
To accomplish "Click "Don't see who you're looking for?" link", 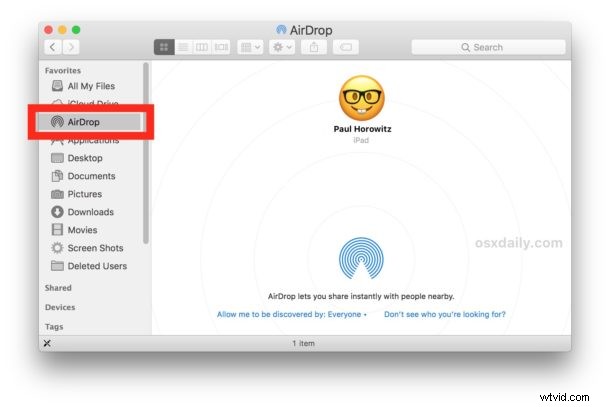I will tap(445, 314).
